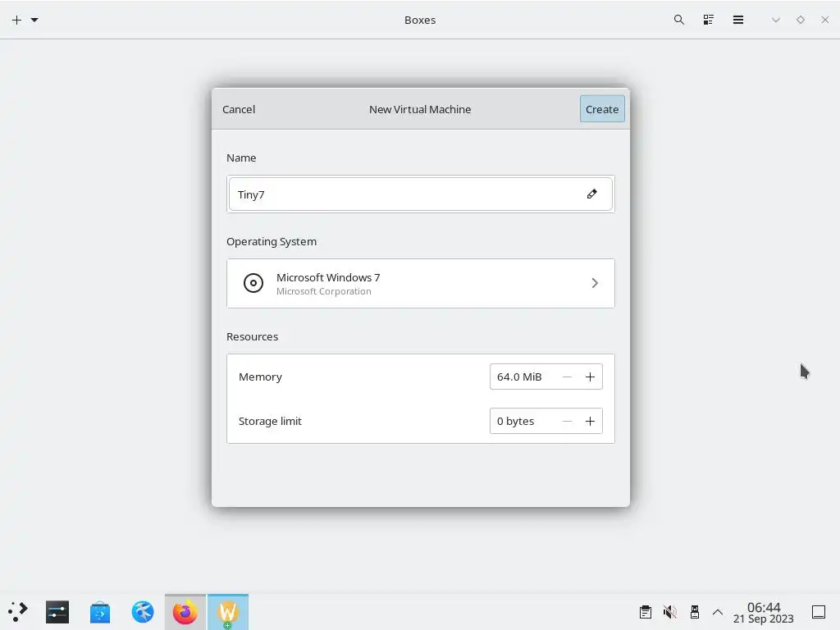The image size is (840, 630).
Task: Click the Storage limit label
Action: pos(270,421)
